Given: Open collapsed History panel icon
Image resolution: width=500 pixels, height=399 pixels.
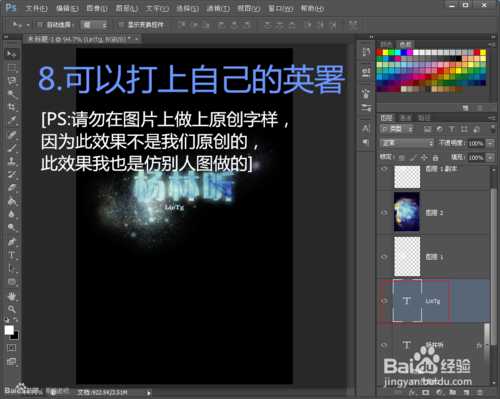Looking at the screenshot, I should (366, 52).
